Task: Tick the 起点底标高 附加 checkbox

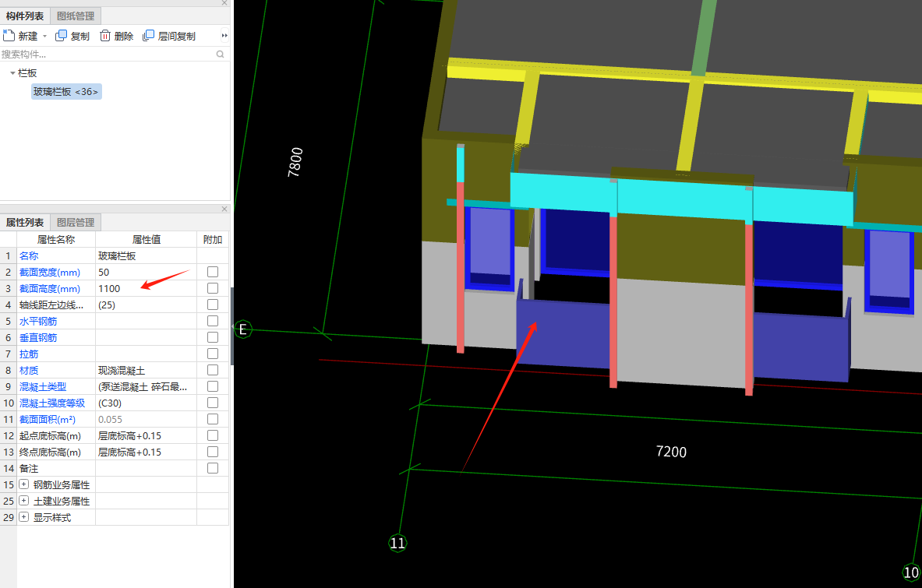Action: click(213, 435)
